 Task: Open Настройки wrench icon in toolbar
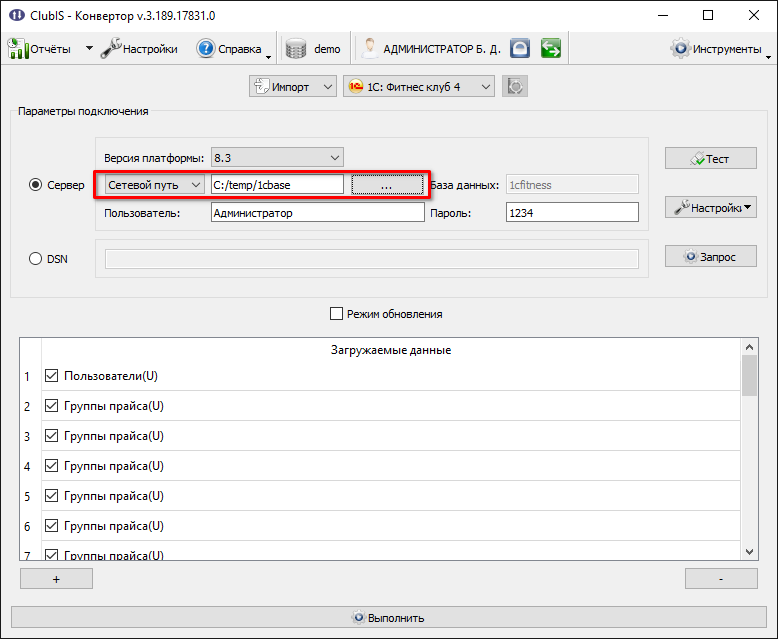click(111, 48)
